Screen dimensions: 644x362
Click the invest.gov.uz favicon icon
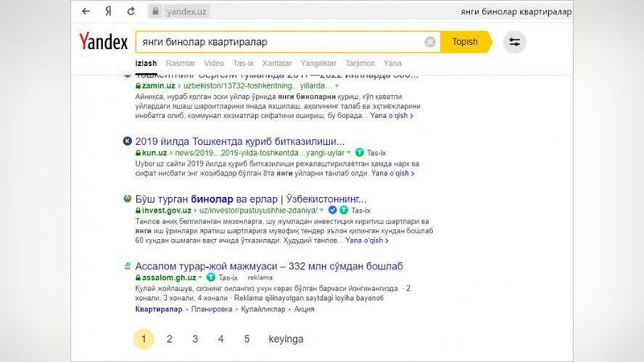(x=127, y=199)
